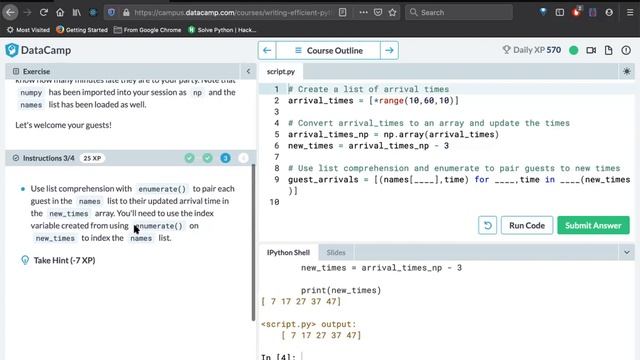
Task: Click the 25 XP badge
Action: (92, 158)
